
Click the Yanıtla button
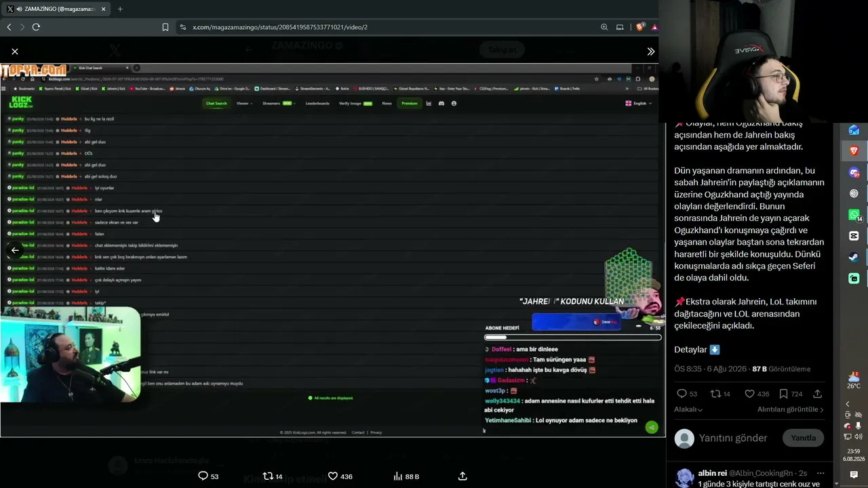804,438
